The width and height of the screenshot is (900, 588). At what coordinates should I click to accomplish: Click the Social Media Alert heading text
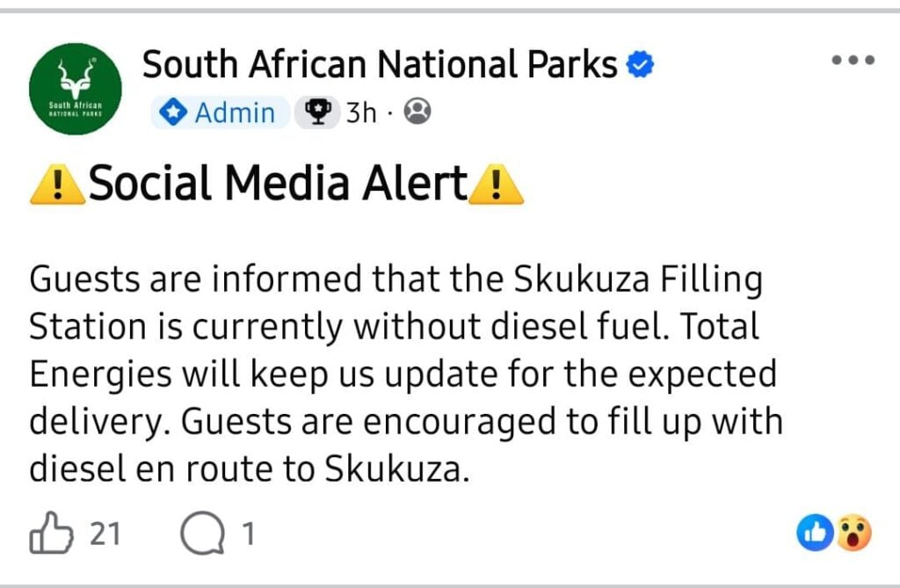[278, 185]
